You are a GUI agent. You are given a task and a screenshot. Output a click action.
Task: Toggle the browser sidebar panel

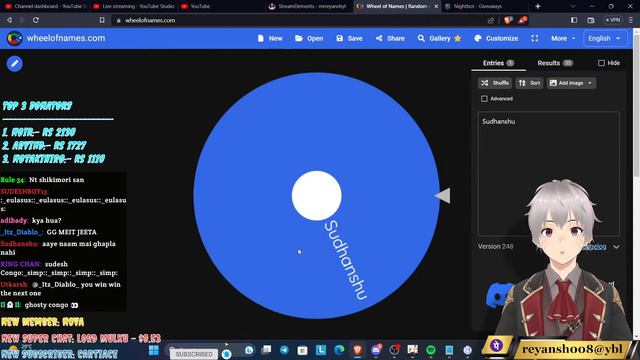574,20
